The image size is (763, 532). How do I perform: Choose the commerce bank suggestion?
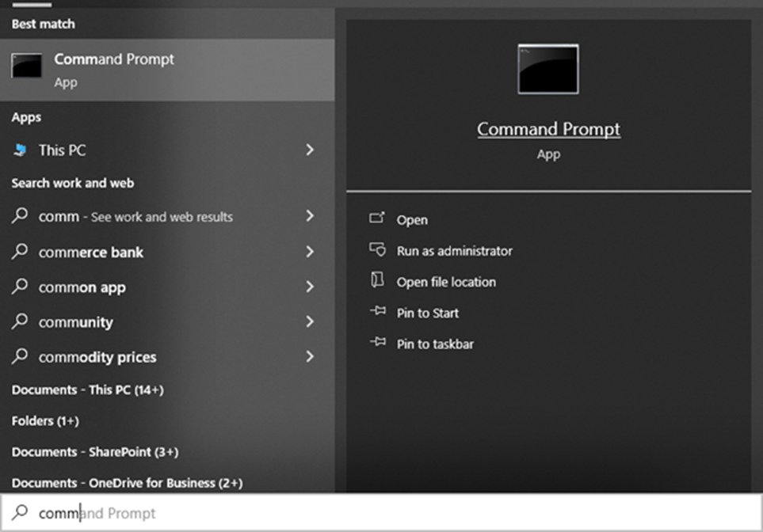point(167,252)
